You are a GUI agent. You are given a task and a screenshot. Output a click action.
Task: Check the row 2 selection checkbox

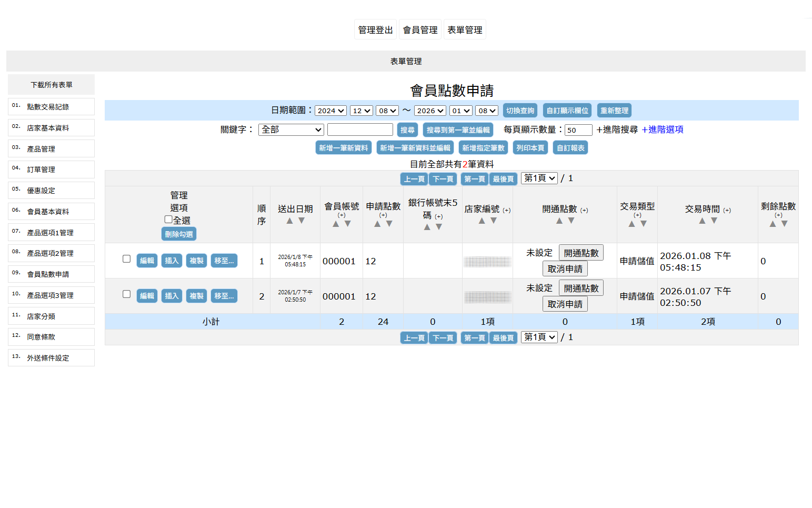click(x=126, y=294)
